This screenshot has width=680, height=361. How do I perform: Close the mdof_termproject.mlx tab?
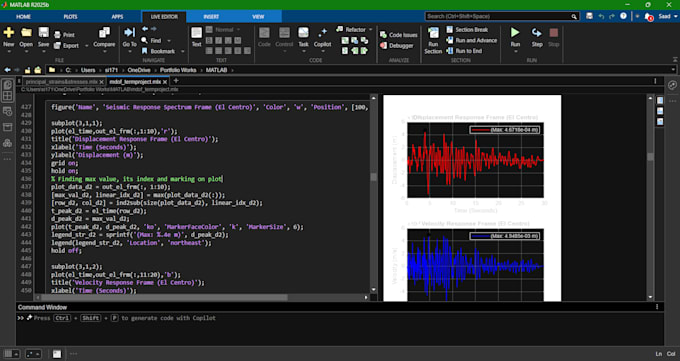coord(165,82)
